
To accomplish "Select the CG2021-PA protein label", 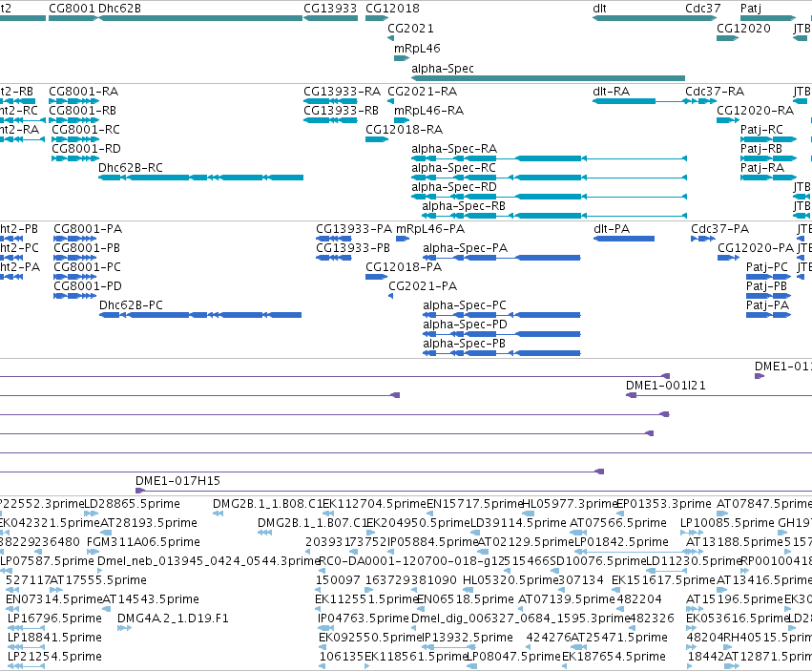I will [423, 286].
